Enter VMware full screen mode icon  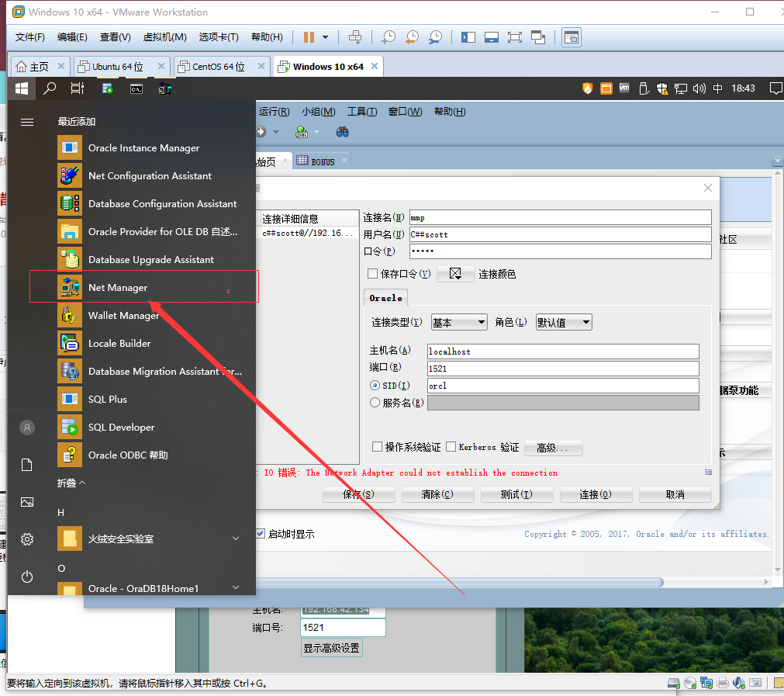coord(514,37)
